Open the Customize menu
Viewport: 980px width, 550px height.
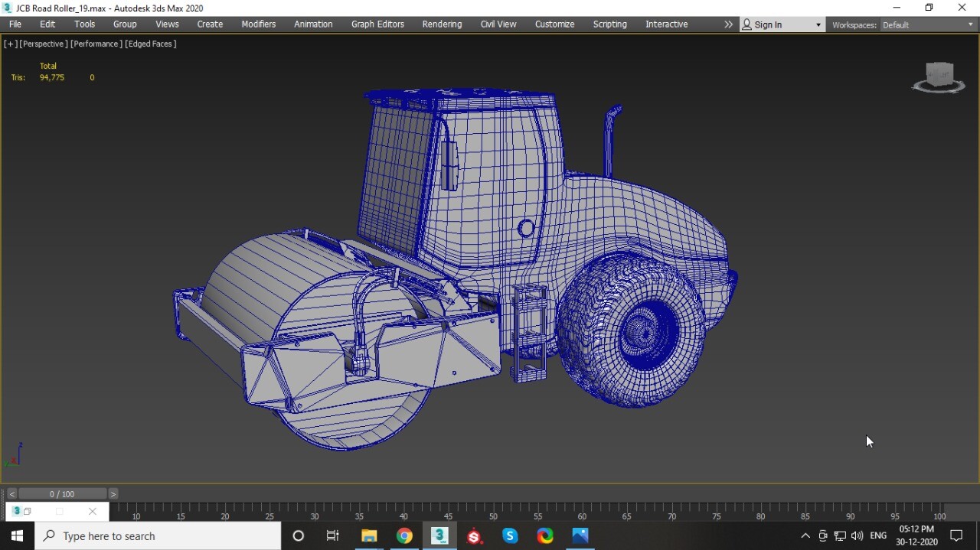coord(554,24)
